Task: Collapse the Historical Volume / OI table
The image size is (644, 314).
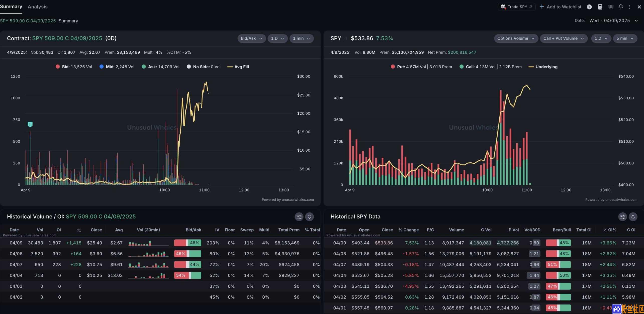Action: tap(309, 217)
